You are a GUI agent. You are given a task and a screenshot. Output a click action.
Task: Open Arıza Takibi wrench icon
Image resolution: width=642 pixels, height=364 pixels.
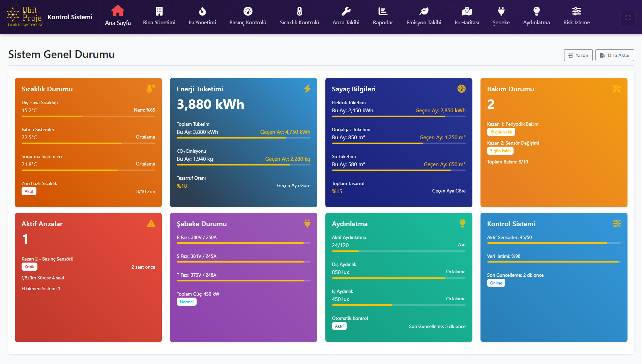tap(346, 11)
